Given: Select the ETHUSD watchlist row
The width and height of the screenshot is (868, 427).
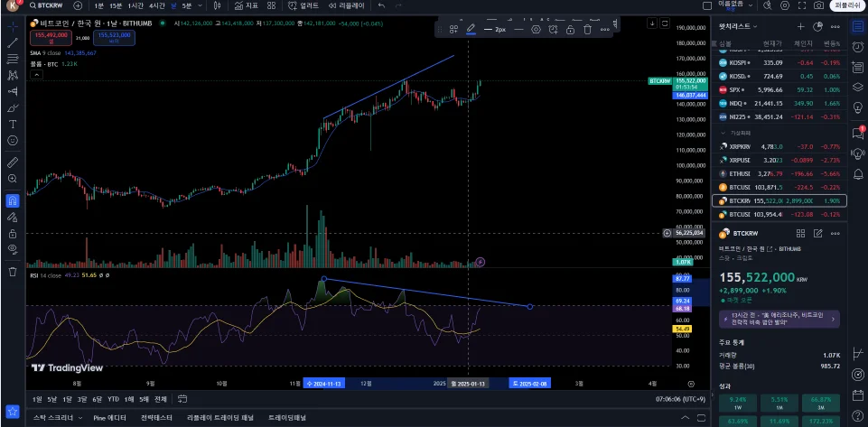Looking at the screenshot, I should point(779,173).
